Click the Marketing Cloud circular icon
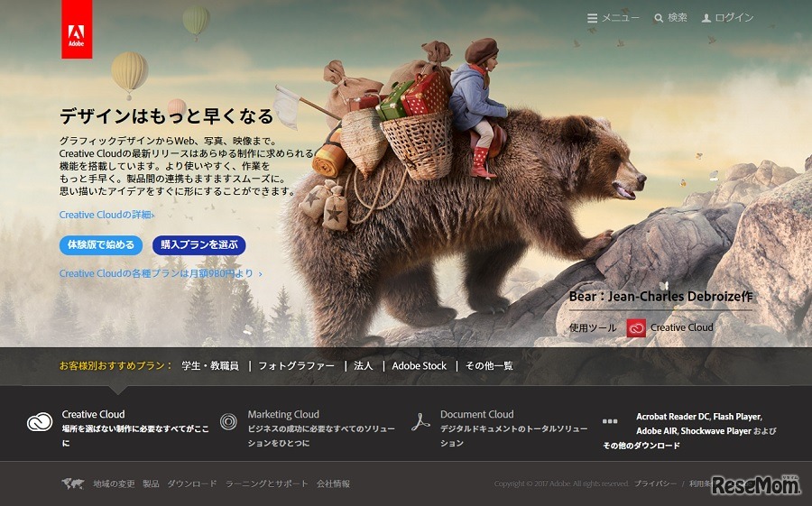 (228, 421)
